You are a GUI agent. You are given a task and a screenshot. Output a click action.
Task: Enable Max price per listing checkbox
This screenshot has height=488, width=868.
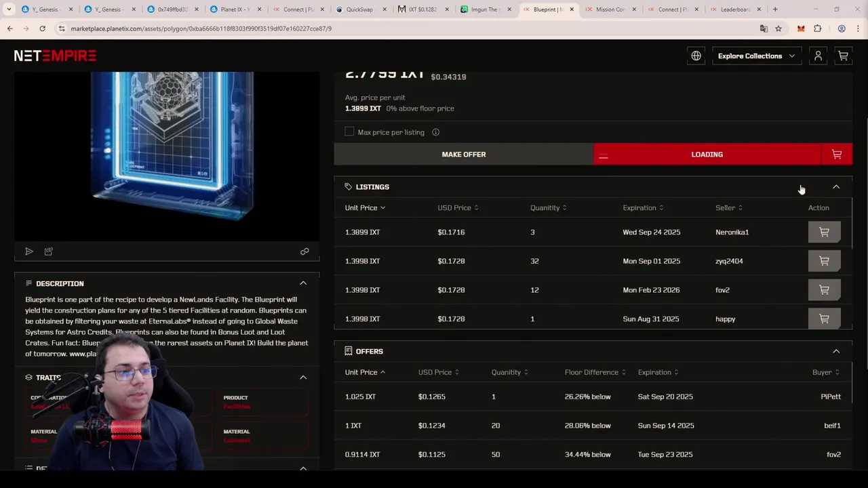[x=349, y=131]
